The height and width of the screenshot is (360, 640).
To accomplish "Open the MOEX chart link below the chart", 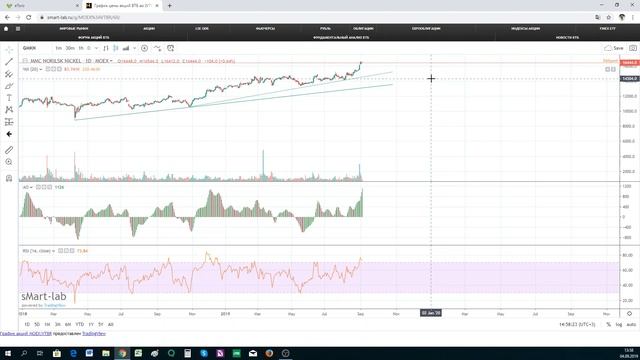I will [x=26, y=333].
